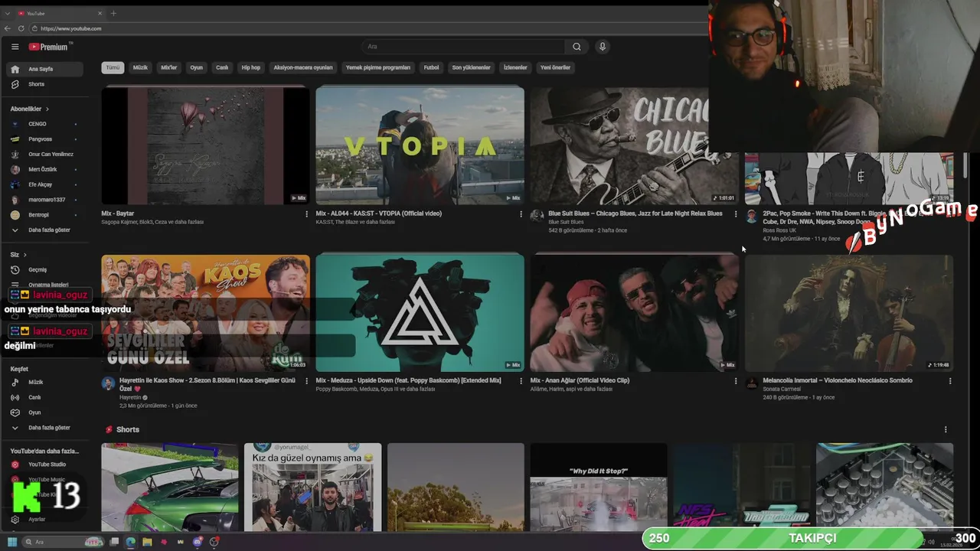The width and height of the screenshot is (980, 551).
Task: Expand Daha fazla göster under subscriptions
Action: click(43, 230)
